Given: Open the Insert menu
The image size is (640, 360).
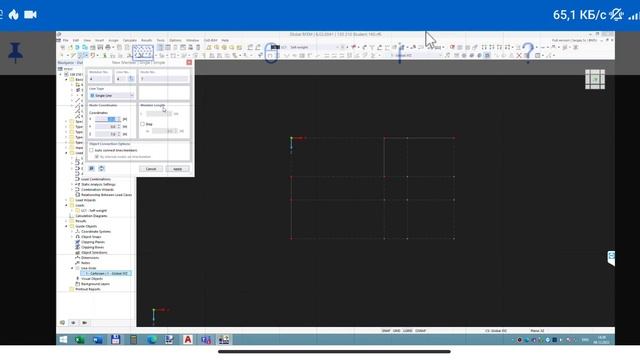Looking at the screenshot, I should (x=100, y=40).
